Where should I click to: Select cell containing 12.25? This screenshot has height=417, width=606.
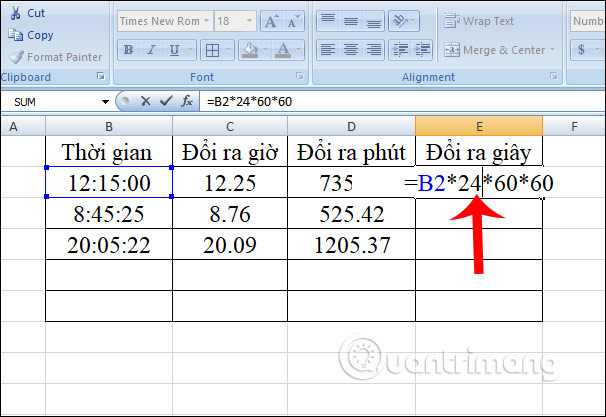coord(230,182)
